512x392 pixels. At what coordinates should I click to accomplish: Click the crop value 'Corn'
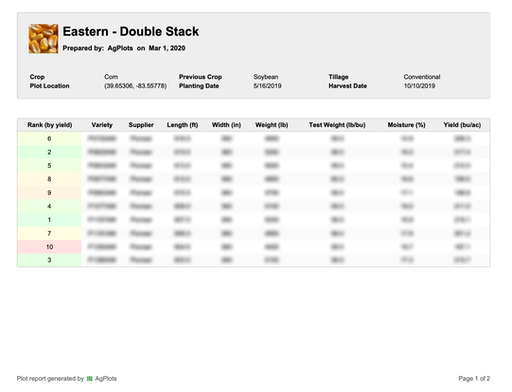[111, 77]
